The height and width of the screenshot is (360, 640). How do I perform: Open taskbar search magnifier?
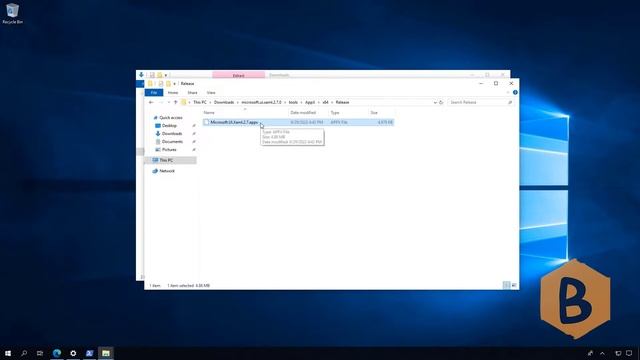(24, 353)
